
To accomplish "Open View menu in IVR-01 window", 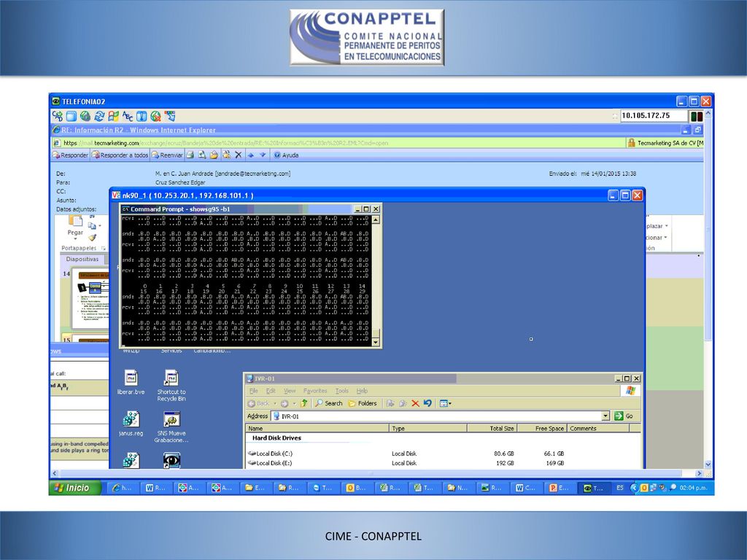I will tap(290, 391).
